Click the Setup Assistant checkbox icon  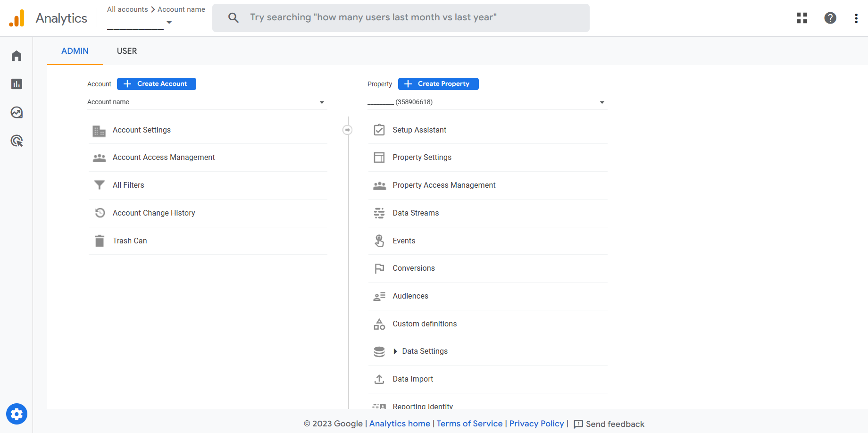(x=379, y=130)
